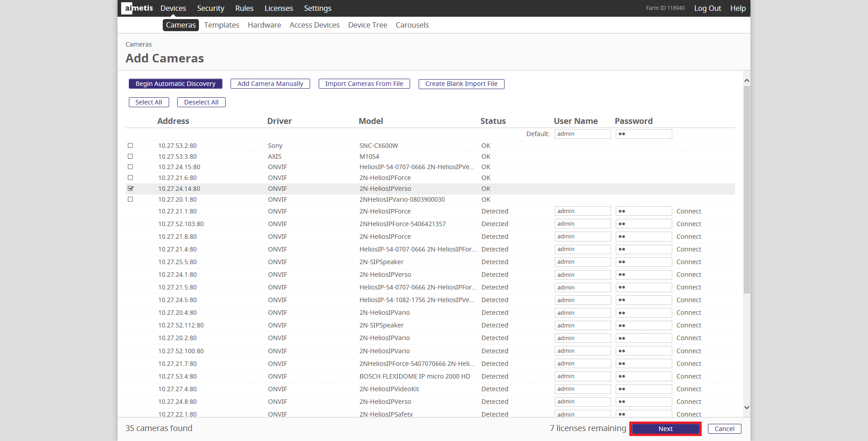Check the Sony SNC-CX600W camera checkbox
This screenshot has height=441, width=868.
[x=130, y=146]
